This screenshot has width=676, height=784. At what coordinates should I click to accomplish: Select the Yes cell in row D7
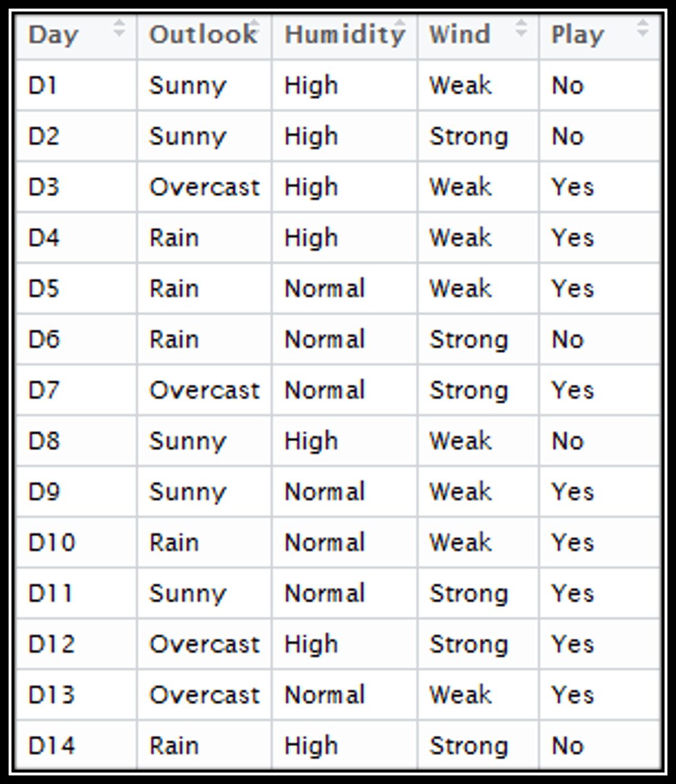pyautogui.click(x=573, y=391)
